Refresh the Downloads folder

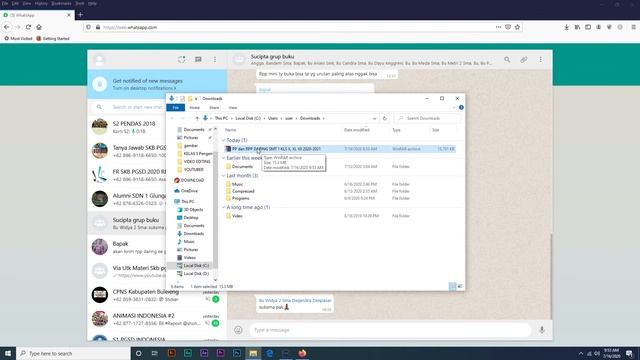click(x=384, y=118)
